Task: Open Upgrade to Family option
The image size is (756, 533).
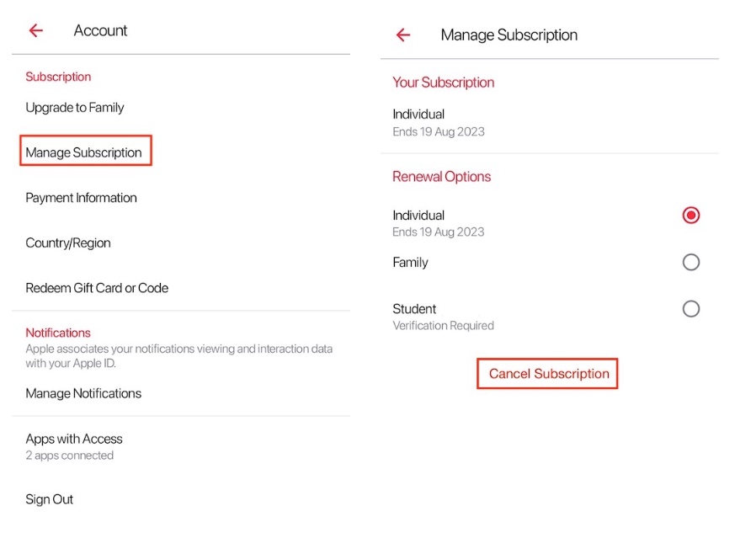Action: coord(75,108)
